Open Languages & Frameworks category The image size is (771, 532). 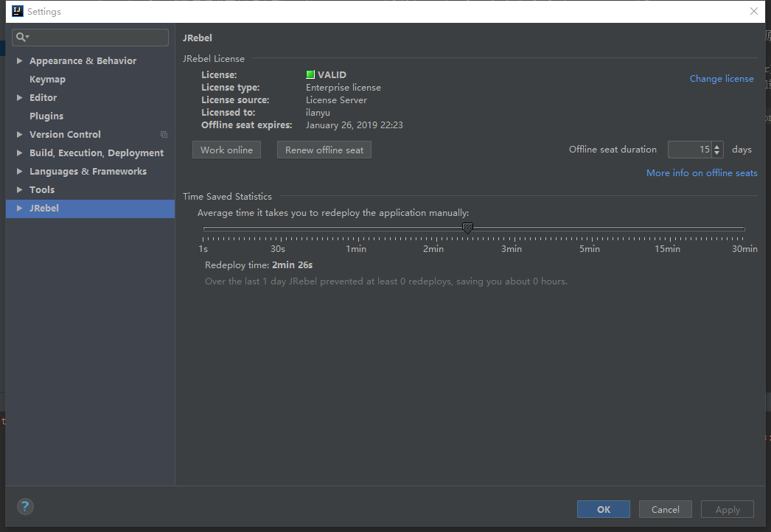(x=88, y=172)
